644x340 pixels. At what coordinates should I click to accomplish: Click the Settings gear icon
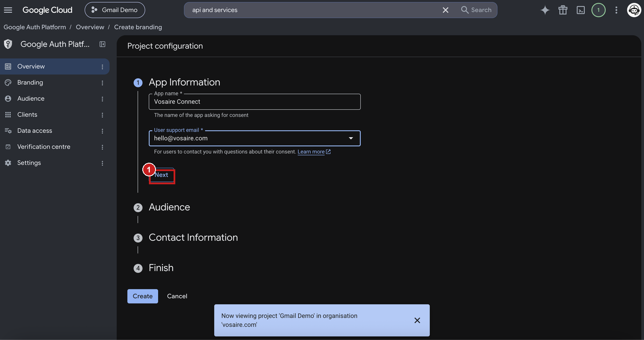pos(8,163)
